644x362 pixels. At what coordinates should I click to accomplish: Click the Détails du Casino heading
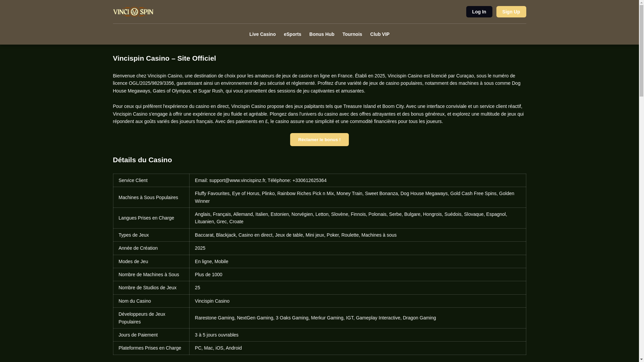click(x=142, y=160)
